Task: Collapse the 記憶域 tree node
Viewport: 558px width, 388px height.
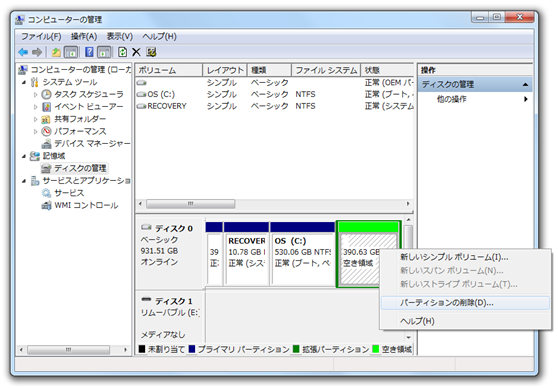Action: (24, 156)
